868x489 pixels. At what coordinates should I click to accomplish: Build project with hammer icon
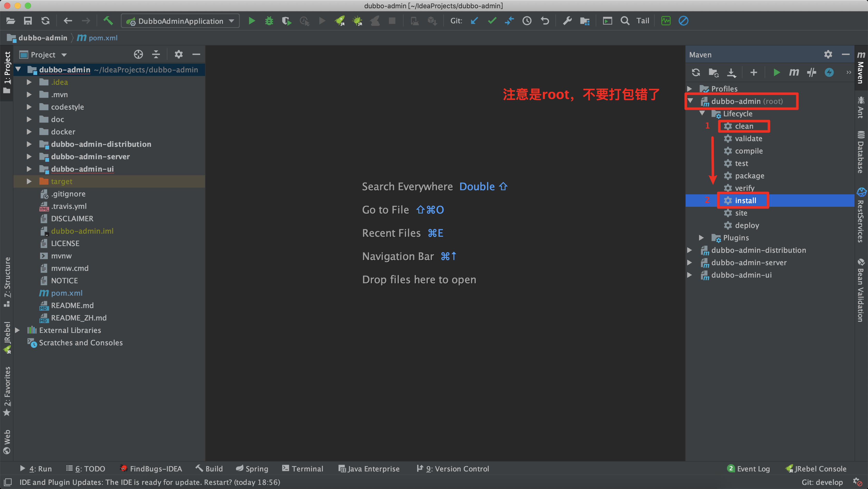tap(108, 21)
